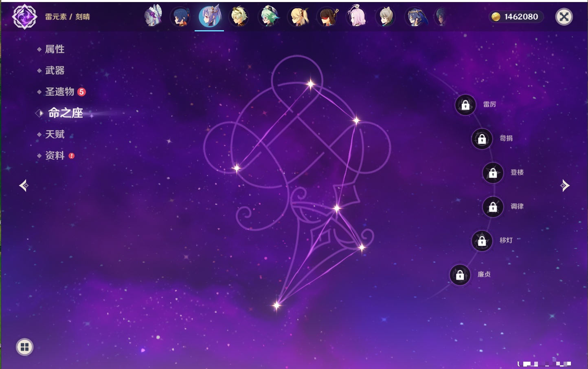Open the 天赋 talents page
588x369 pixels.
click(55, 134)
